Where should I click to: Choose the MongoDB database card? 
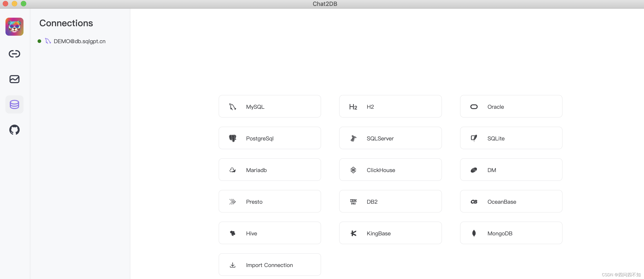[x=511, y=233]
